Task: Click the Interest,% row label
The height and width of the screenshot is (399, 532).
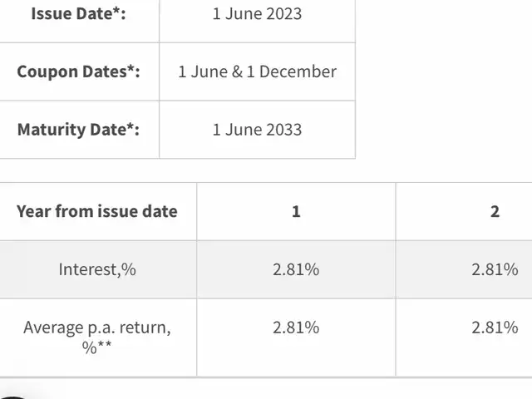Action: tap(96, 269)
